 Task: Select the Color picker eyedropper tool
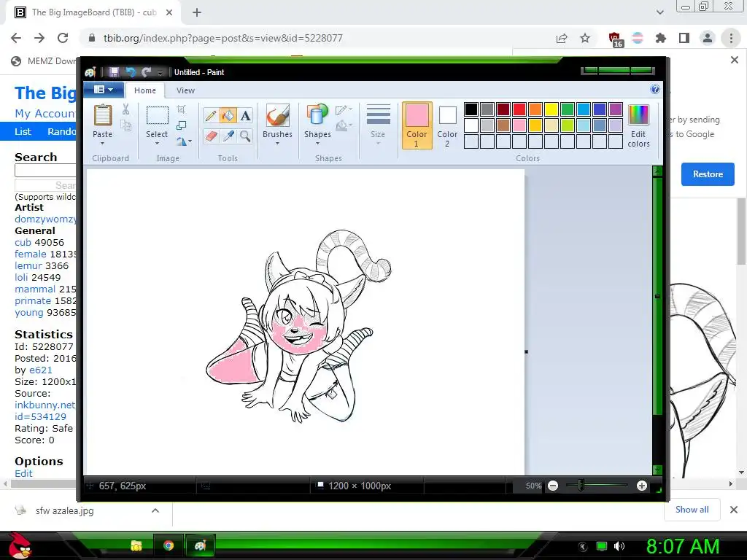tap(228, 136)
